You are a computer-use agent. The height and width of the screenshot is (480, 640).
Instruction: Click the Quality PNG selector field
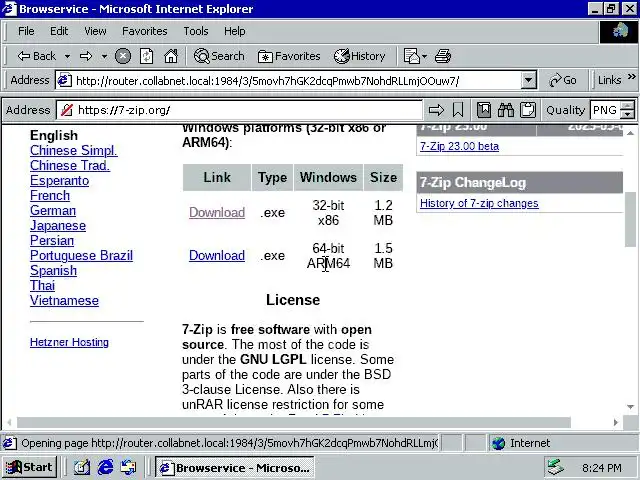coord(605,110)
